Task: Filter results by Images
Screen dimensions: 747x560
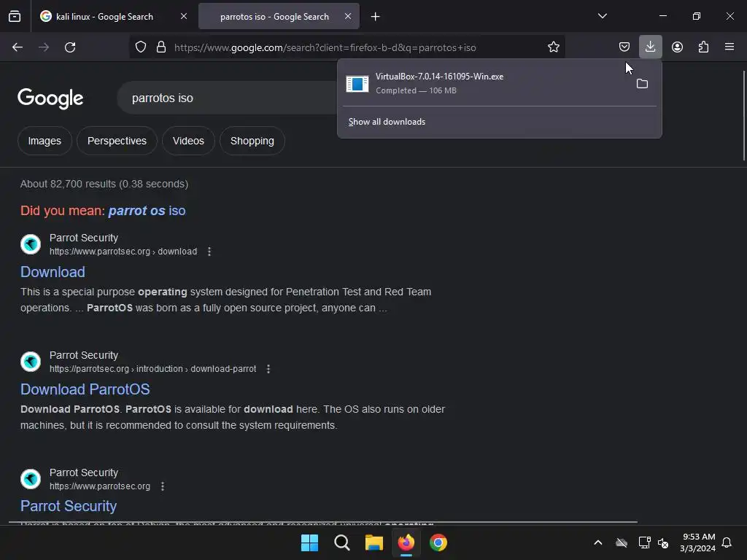Action: pos(44,141)
